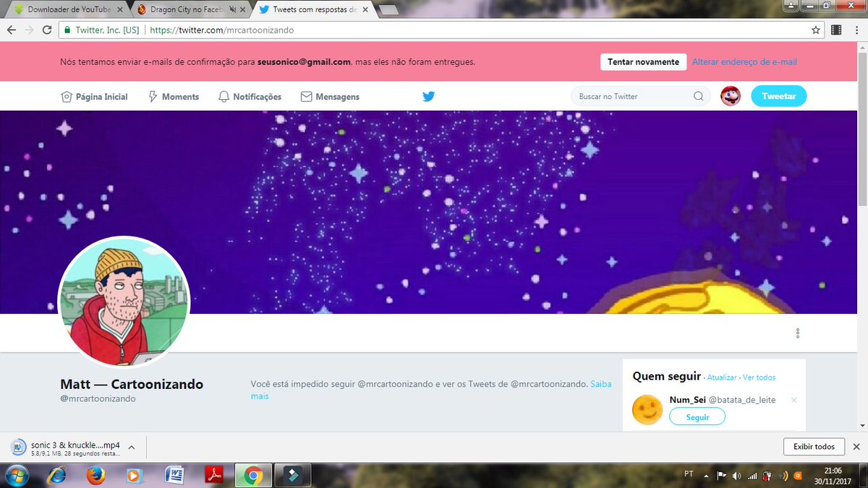Open a new Chrome tab
Image resolution: width=868 pixels, height=488 pixels.
click(x=388, y=9)
